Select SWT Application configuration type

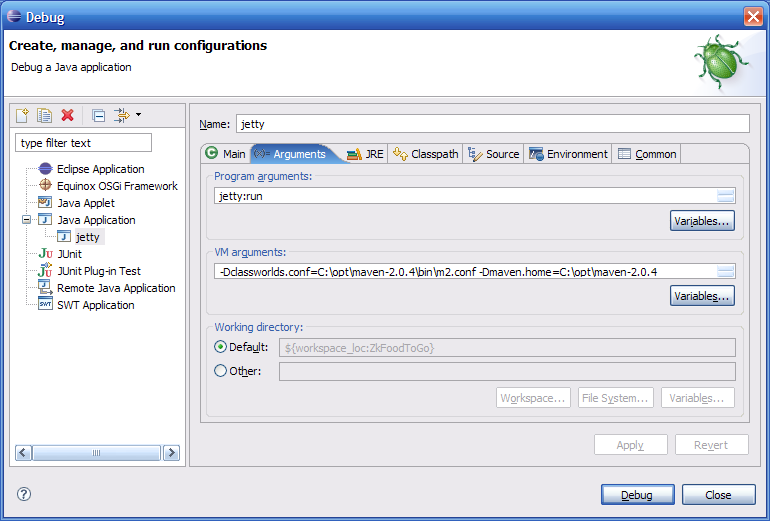click(96, 305)
